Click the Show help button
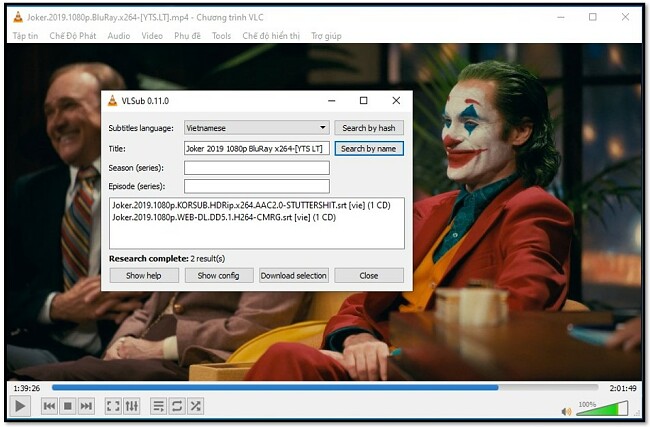 tap(144, 275)
